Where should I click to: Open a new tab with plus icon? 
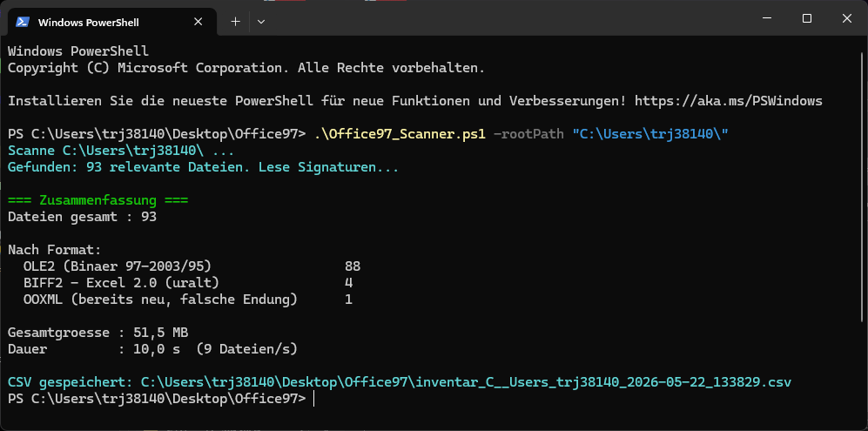235,22
